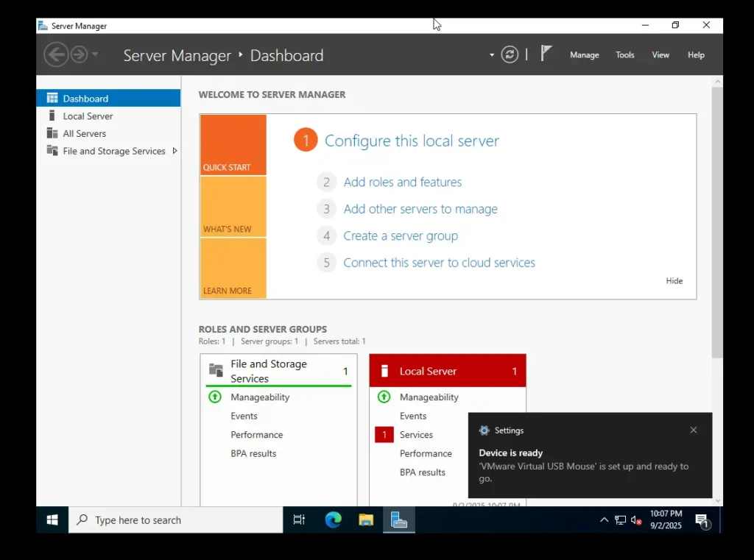754x560 pixels.
Task: Open File and Storage Services tile header
Action: 278,371
